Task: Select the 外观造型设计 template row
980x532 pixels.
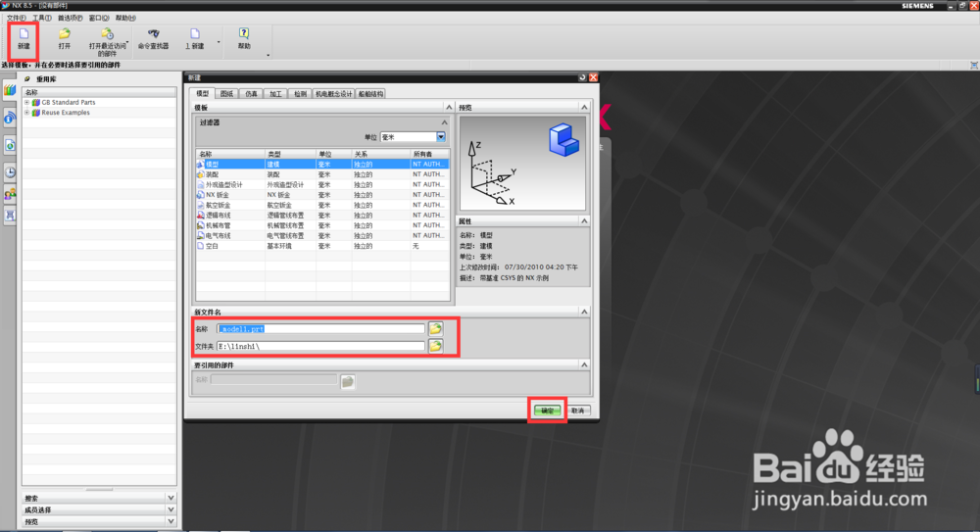Action: click(x=322, y=184)
